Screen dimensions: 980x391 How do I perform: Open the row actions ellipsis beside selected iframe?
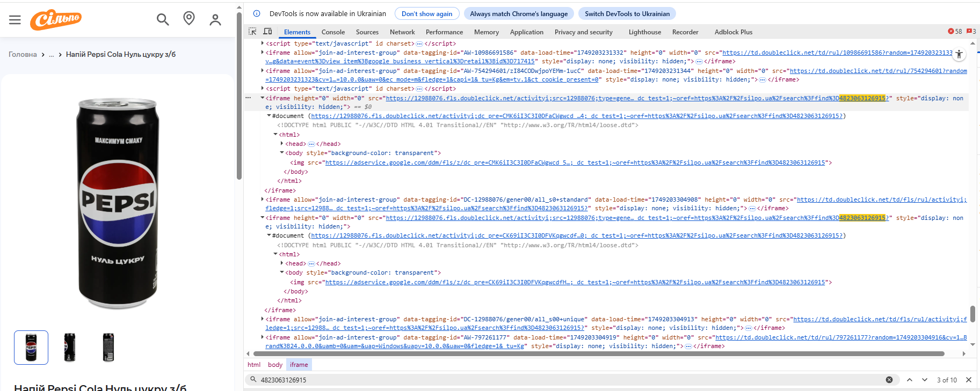(248, 98)
